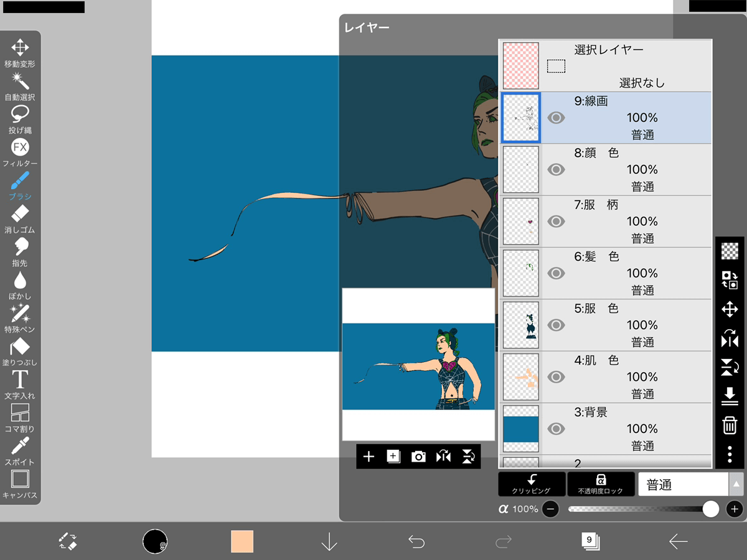747x560 pixels.
Task: Select the 自動選択 magic wand tool
Action: point(20,86)
